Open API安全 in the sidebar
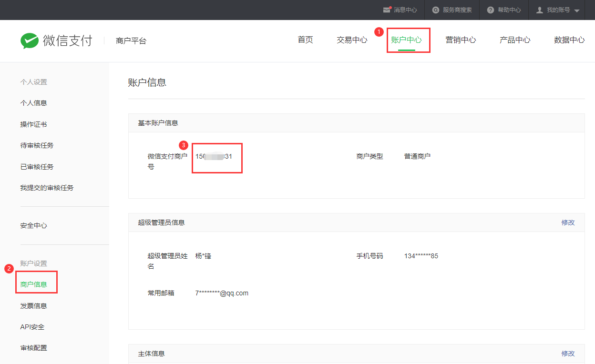This screenshot has height=364, width=595. click(x=32, y=327)
